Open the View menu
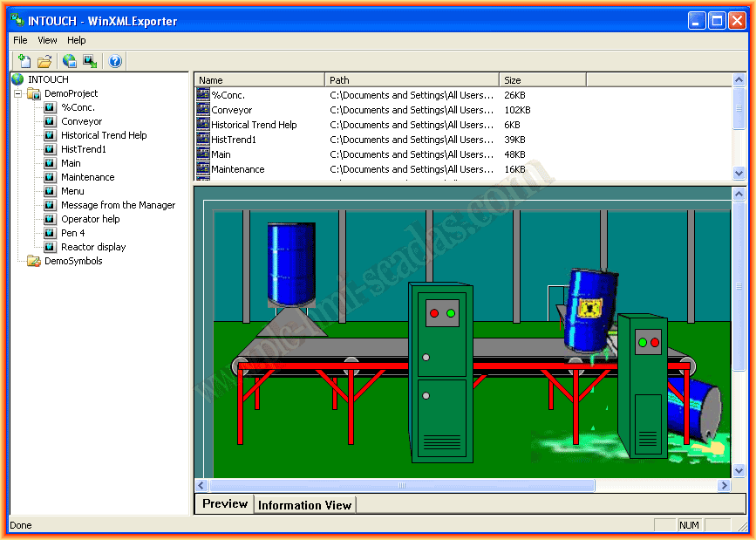Screen dimensions: 756x540 47,40
